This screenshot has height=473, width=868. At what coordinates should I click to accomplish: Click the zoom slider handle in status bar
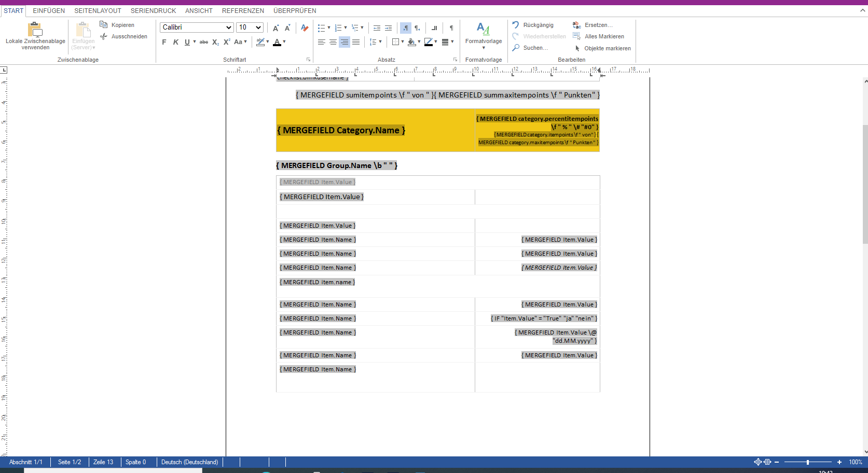[808, 462]
